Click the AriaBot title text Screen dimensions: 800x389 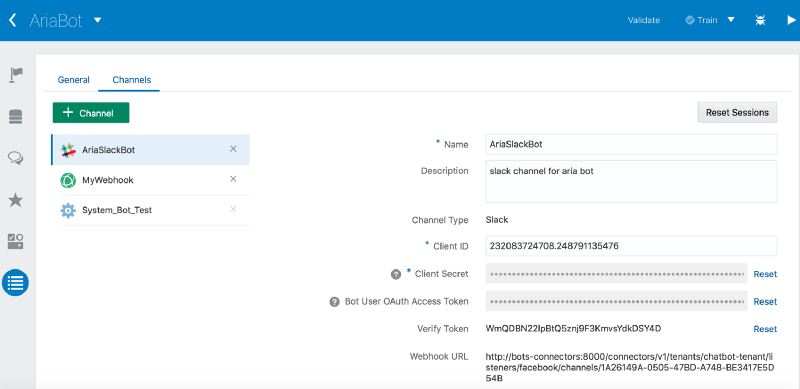click(56, 20)
